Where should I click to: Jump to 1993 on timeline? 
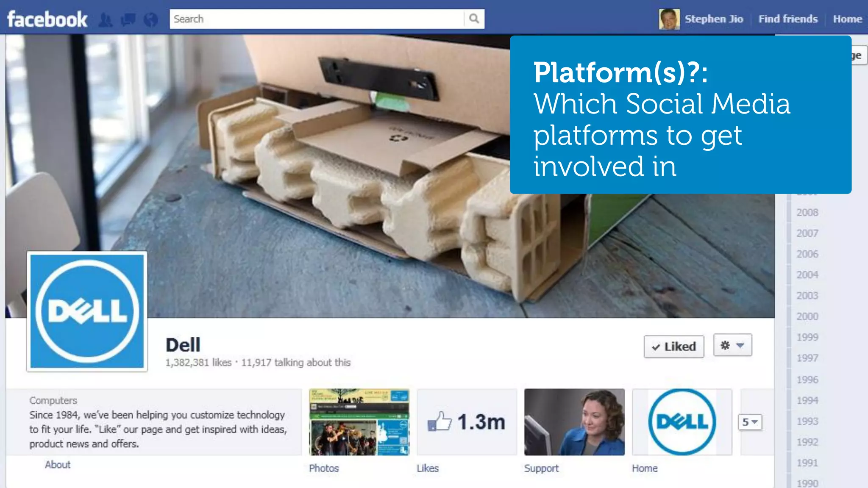coord(807,421)
